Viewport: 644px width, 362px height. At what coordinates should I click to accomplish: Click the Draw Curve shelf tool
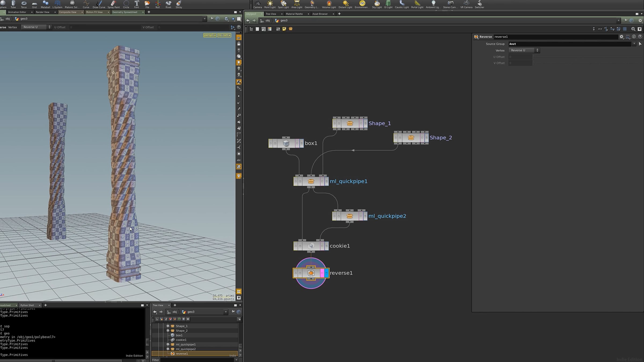(x=99, y=4)
